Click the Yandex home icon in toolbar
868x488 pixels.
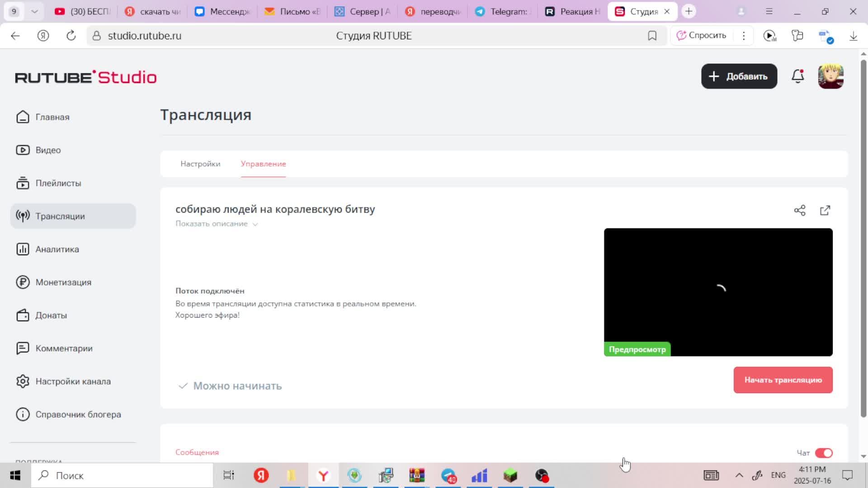(43, 36)
